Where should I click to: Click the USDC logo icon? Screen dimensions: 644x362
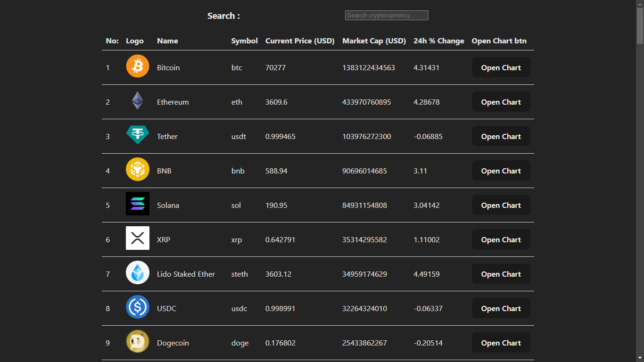coord(138,307)
